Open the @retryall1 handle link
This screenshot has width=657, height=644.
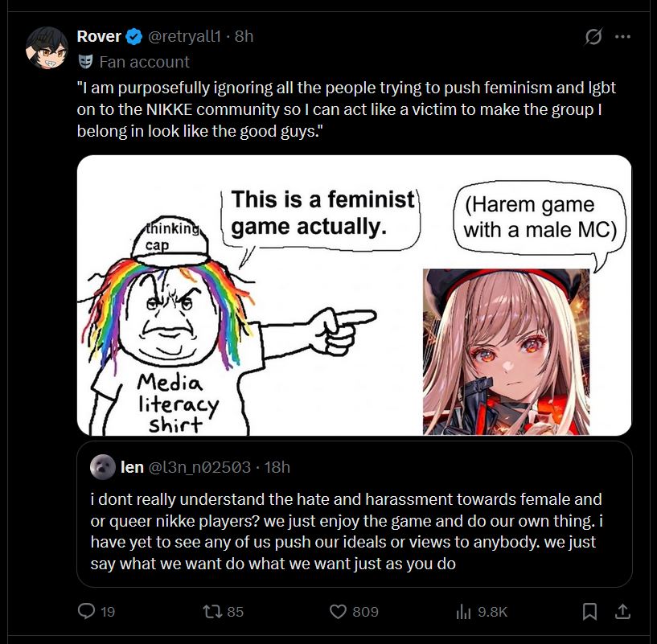pyautogui.click(x=184, y=36)
